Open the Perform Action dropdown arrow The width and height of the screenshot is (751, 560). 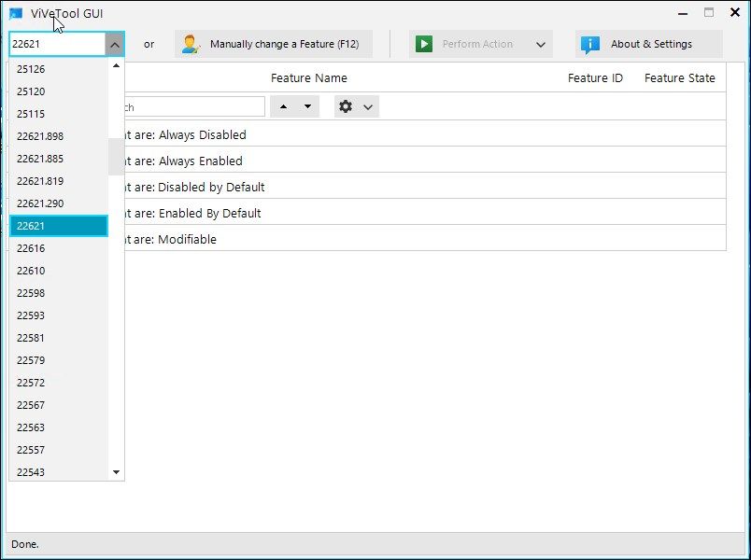pyautogui.click(x=541, y=43)
